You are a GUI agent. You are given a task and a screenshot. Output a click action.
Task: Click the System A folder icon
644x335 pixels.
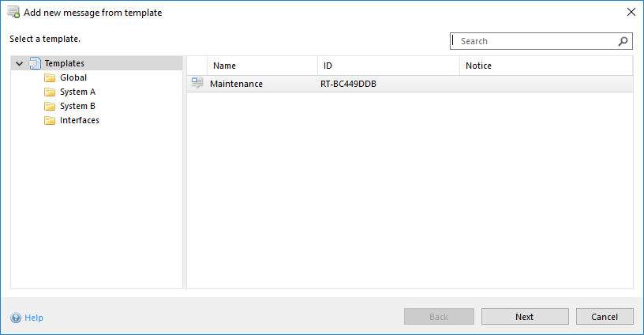coord(50,92)
